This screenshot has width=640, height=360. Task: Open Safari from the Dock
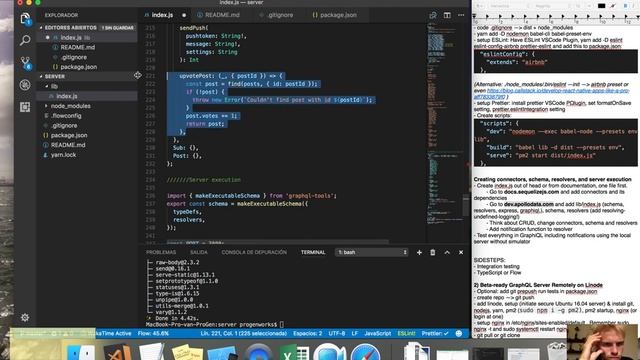[366, 352]
